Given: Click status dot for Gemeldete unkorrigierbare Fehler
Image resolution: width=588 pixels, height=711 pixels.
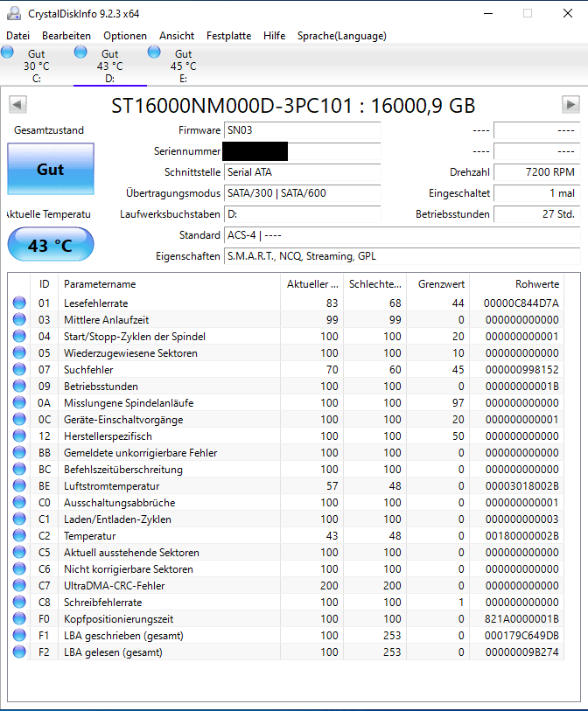Looking at the screenshot, I should 19,452.
